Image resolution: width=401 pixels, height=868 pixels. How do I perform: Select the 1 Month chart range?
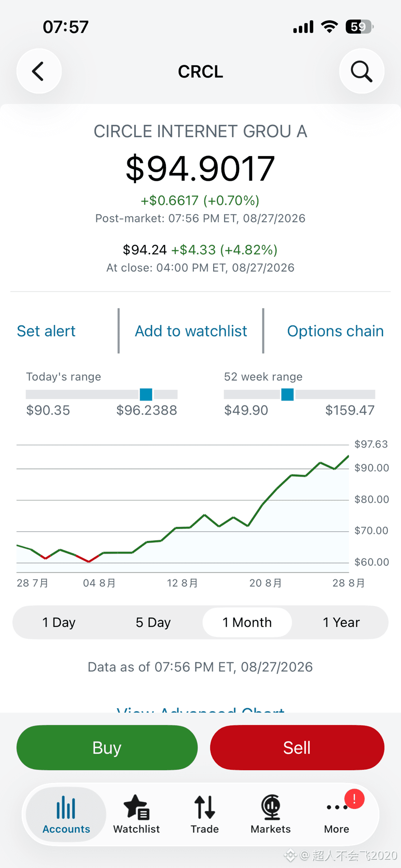tap(247, 622)
